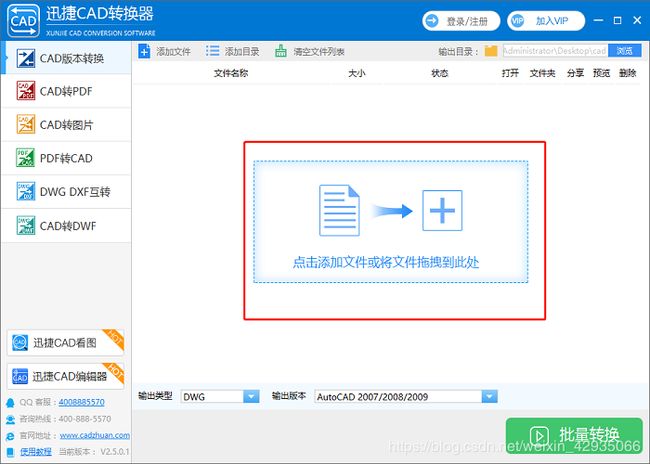Click the 添加文件 plus icon
This screenshot has height=464, width=650.
point(144,51)
